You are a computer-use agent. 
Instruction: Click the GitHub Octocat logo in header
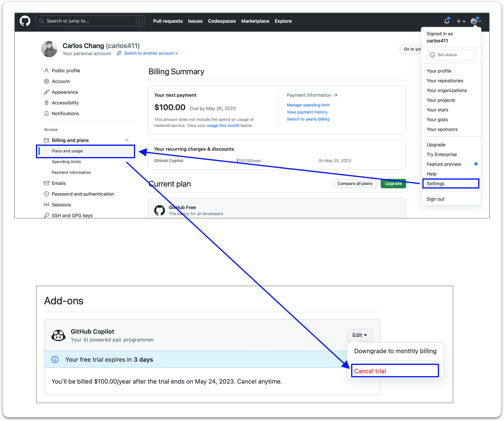pos(25,21)
